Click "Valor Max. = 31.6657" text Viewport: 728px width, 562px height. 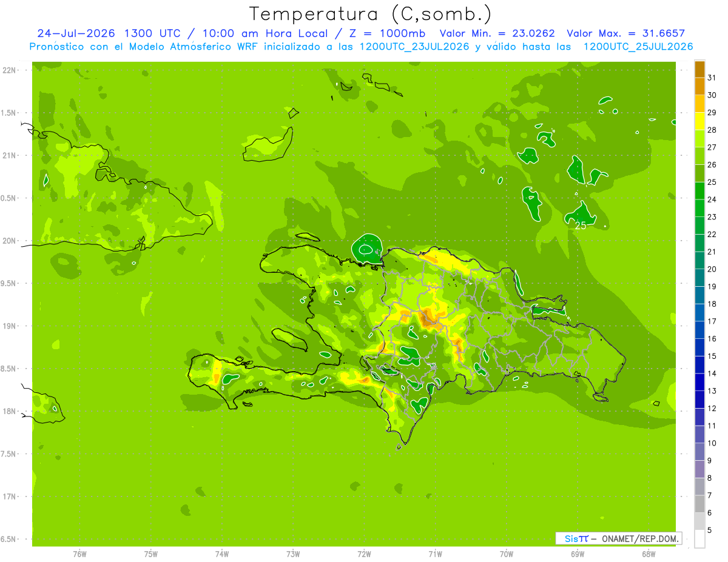click(627, 33)
